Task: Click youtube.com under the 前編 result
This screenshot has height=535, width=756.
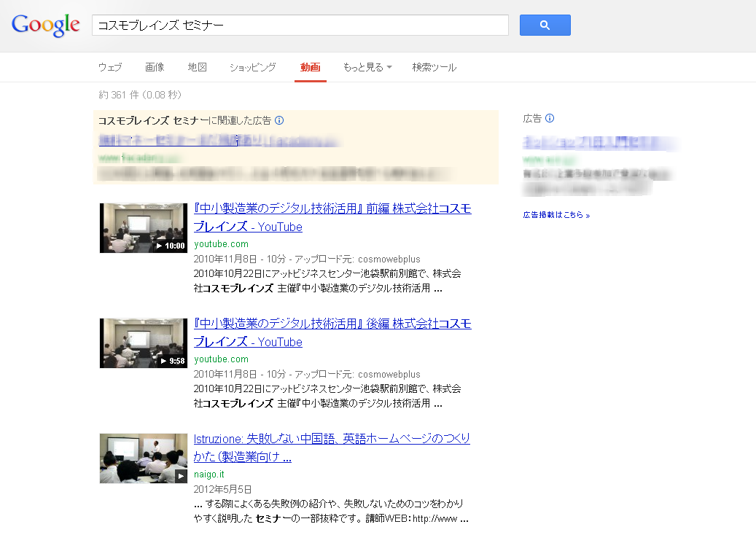Action: pos(222,244)
